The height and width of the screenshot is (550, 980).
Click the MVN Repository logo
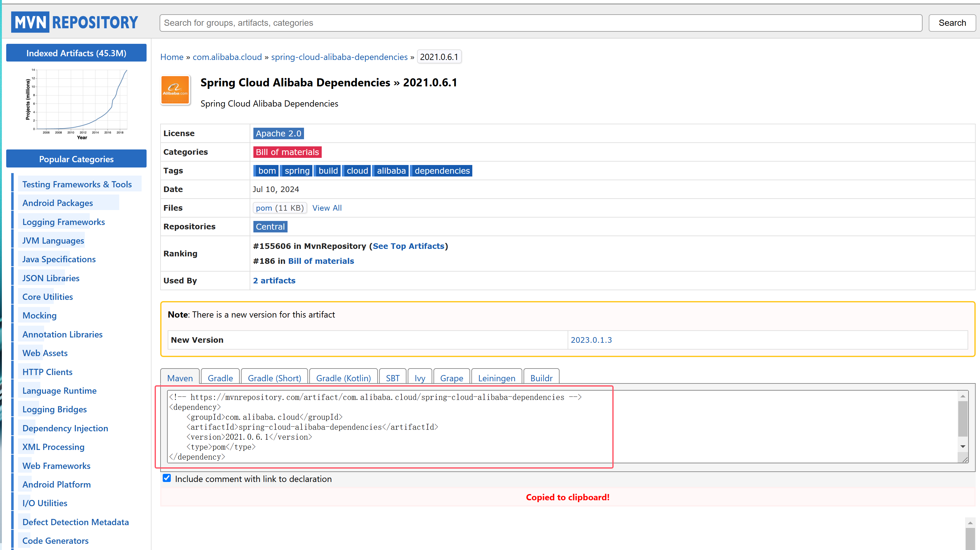[x=75, y=22]
